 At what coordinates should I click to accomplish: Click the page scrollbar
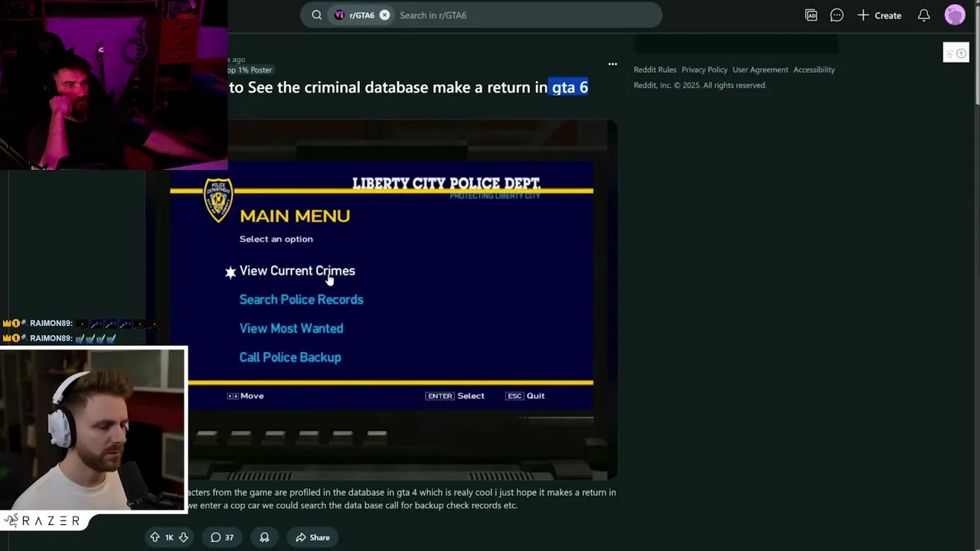click(x=976, y=54)
